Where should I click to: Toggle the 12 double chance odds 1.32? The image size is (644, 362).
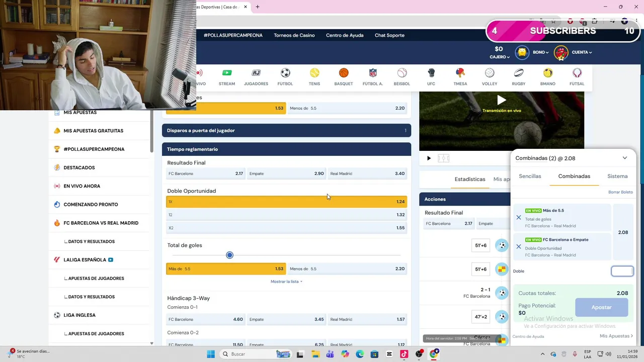tap(286, 215)
